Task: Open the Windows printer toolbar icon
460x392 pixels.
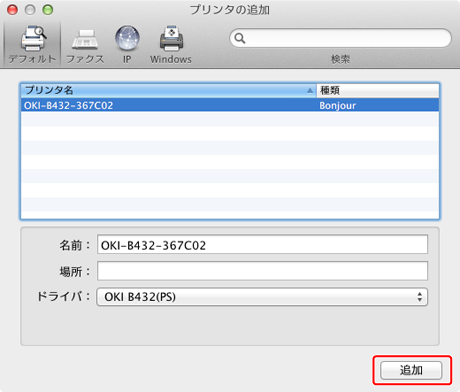Action: 171,44
